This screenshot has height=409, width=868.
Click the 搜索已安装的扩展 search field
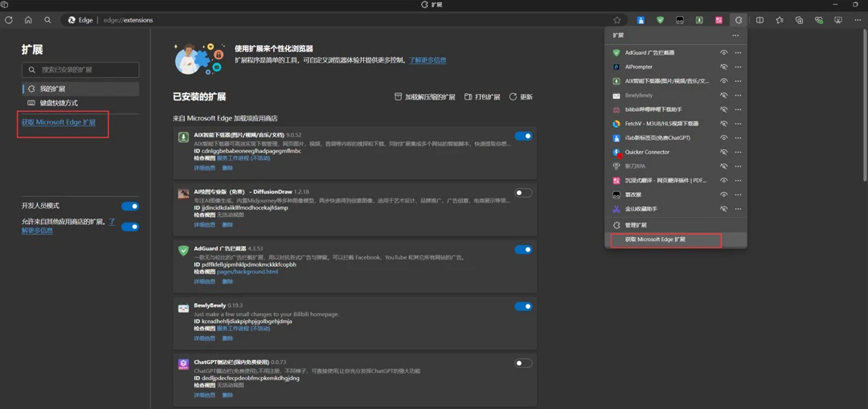80,70
